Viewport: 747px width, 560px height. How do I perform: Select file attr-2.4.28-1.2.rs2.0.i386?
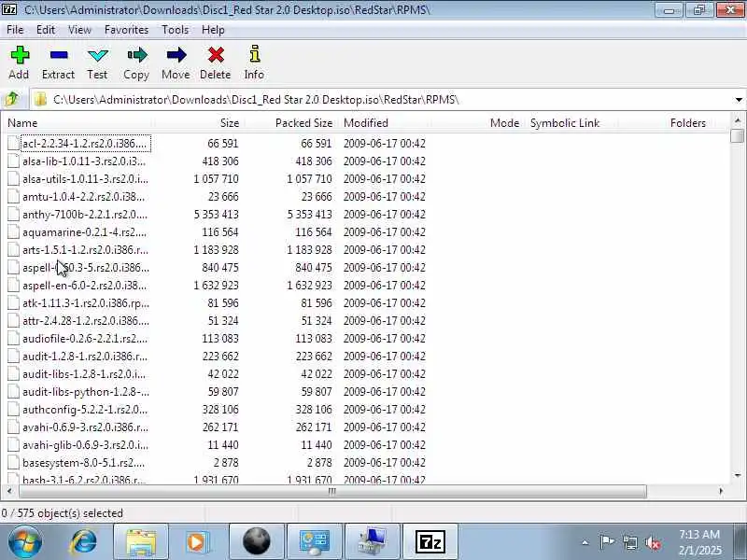pyautogui.click(x=86, y=320)
